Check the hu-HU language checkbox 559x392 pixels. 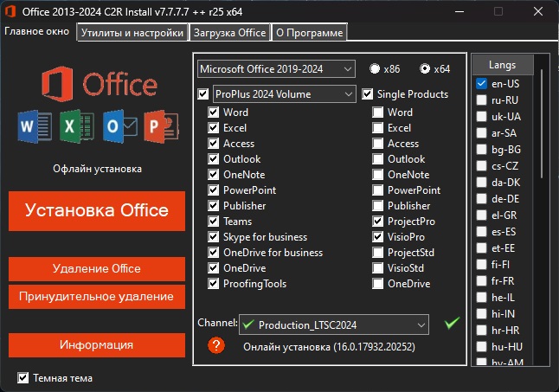(481, 346)
